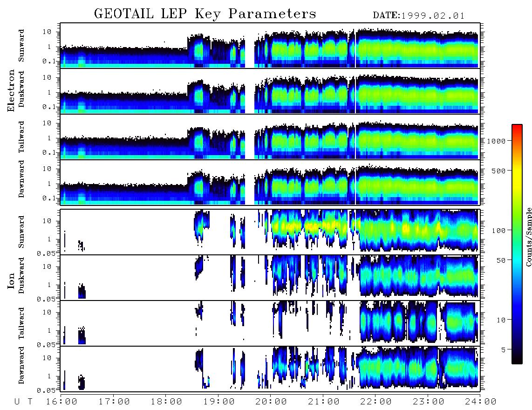
Task: Select the vertical Electron group label
Action: pos(11,90)
